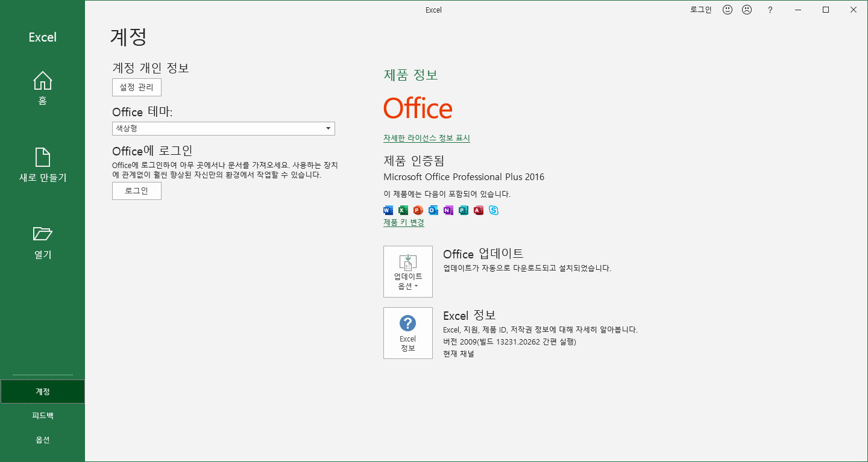Open 피드백 in sidebar

tap(42, 416)
